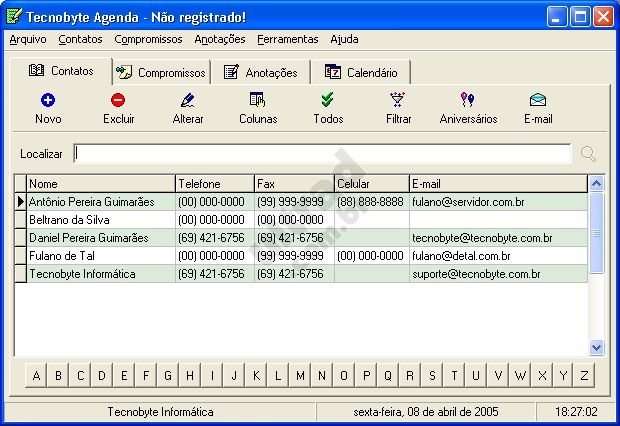Click the scrollbar down arrow
Screen dimensions: 620x426
(596, 347)
